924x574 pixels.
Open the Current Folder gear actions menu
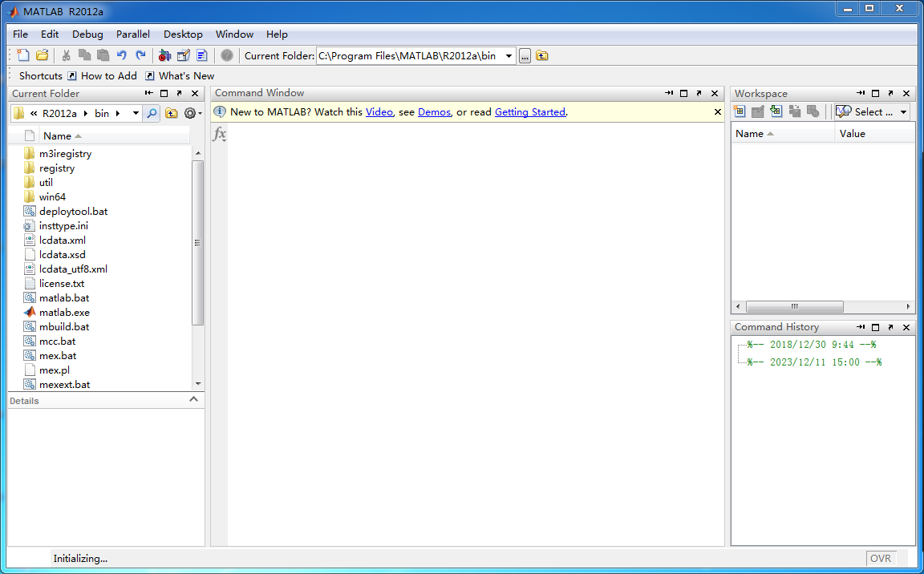[x=192, y=113]
